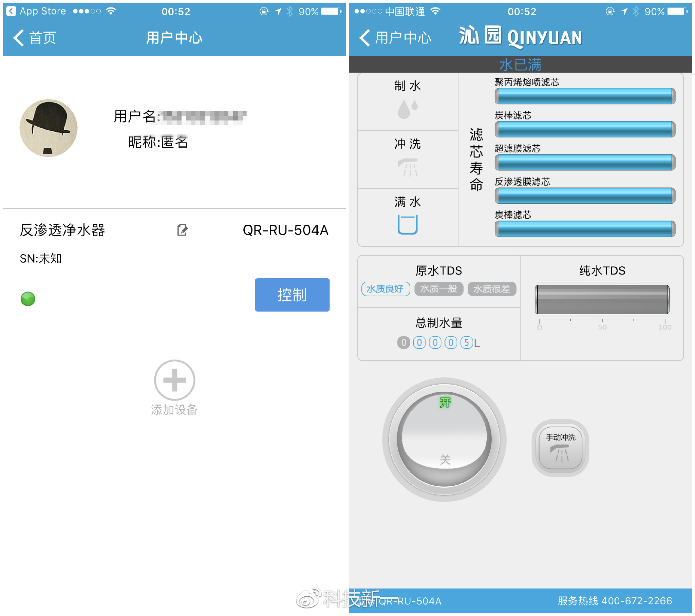Click the blue 控制 control button
The image size is (695, 616).
click(x=293, y=295)
